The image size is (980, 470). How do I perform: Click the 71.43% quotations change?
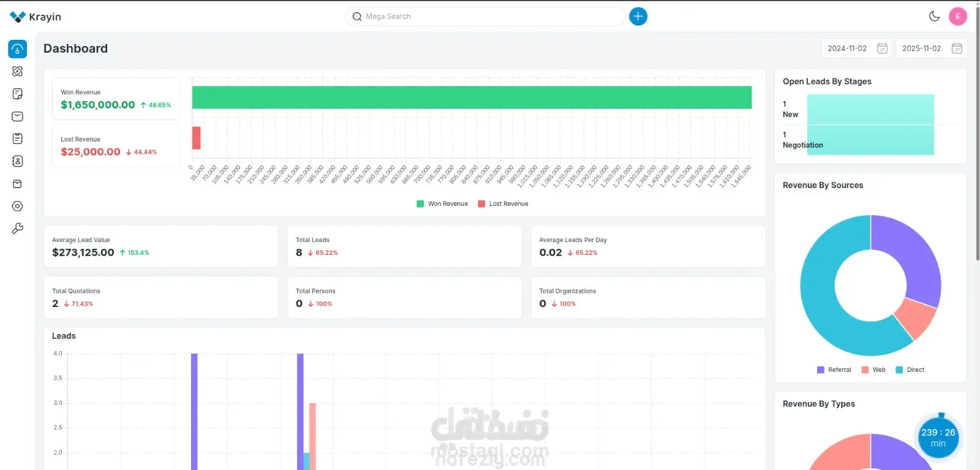click(x=78, y=304)
